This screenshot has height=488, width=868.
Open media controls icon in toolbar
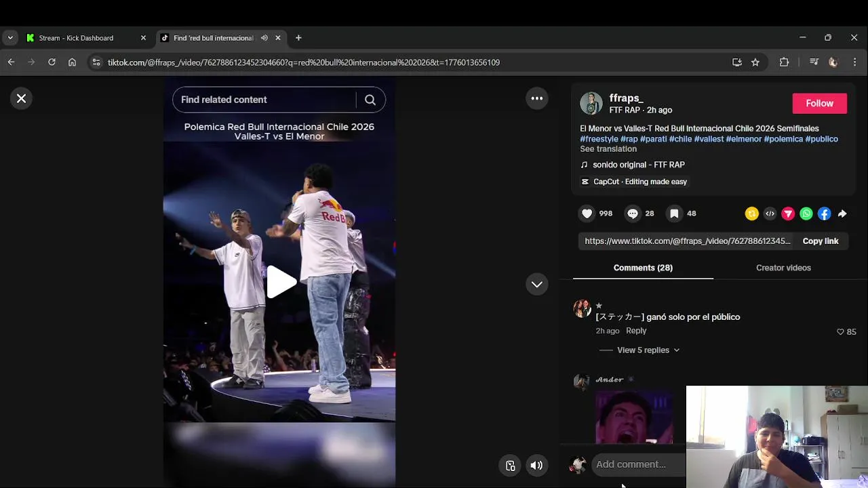814,62
